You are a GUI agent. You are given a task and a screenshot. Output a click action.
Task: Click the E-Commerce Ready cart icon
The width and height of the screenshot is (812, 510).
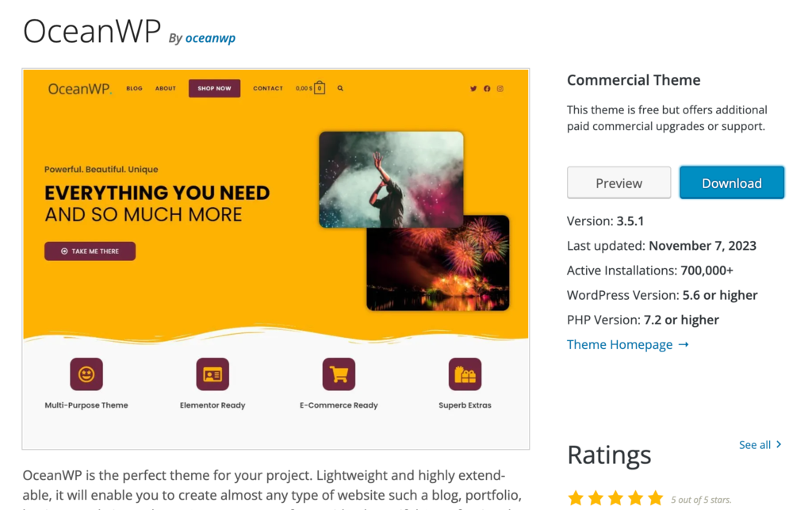(x=339, y=374)
